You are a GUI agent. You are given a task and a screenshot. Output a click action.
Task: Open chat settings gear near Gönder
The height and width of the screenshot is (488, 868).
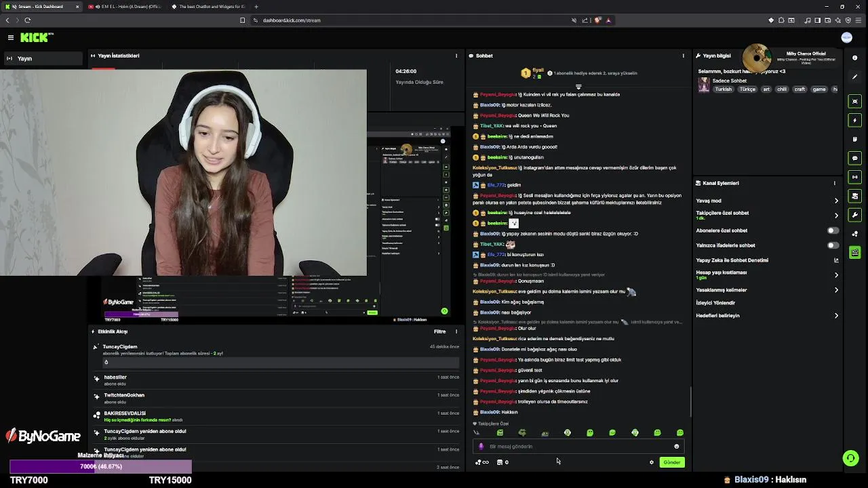(x=652, y=462)
